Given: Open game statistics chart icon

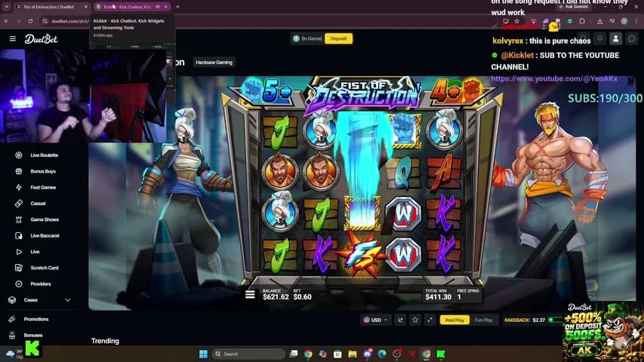Looking at the screenshot, I should (400, 320).
